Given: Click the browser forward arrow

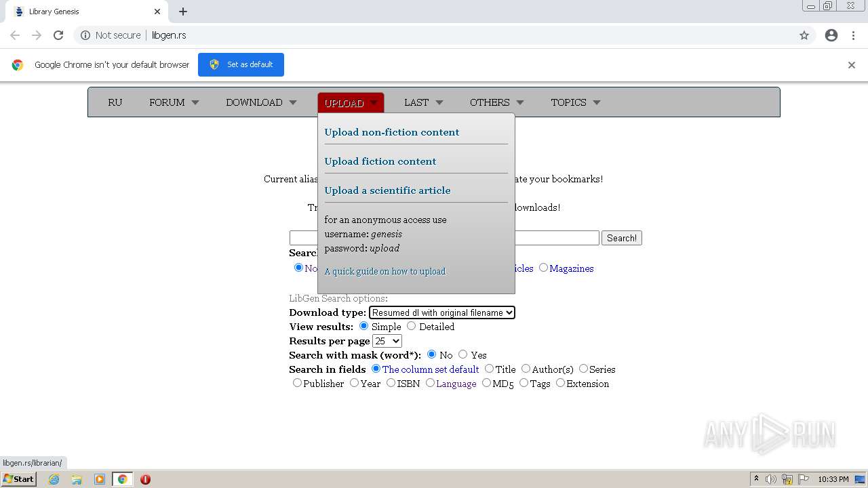Looking at the screenshot, I should click(37, 35).
